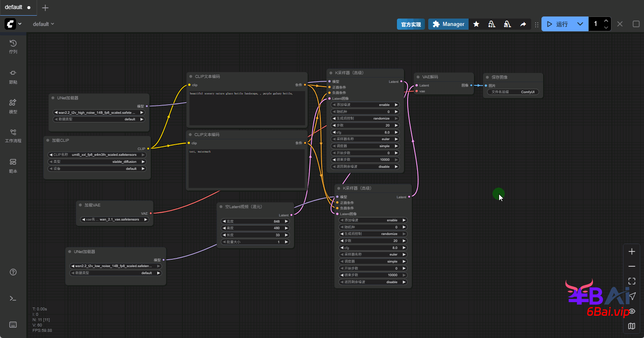Toggle link visibility with the eye icon
The height and width of the screenshot is (338, 644).
(632, 311)
